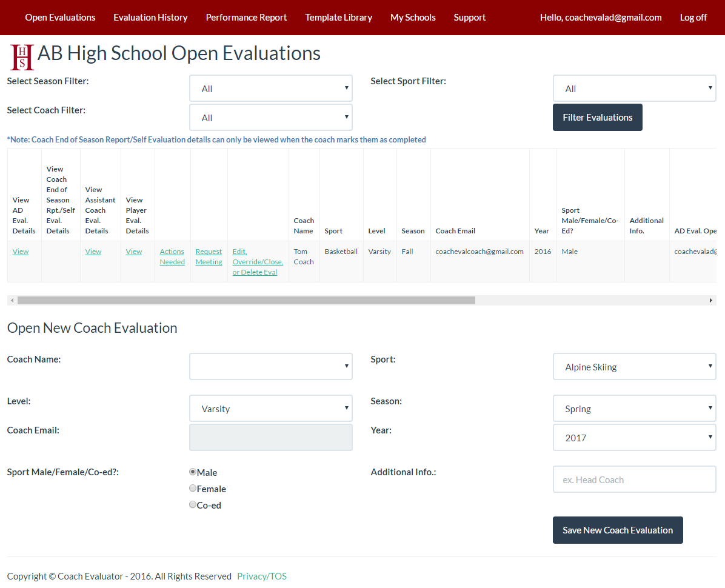Go to My Schools in the navigation bar

(x=413, y=18)
